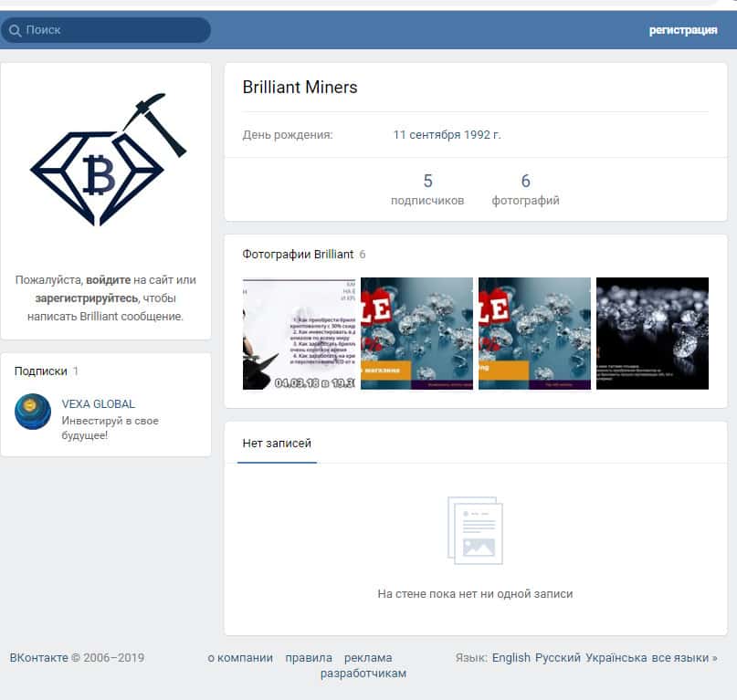Click the VEXA GLOBAL avatar icon

click(33, 412)
